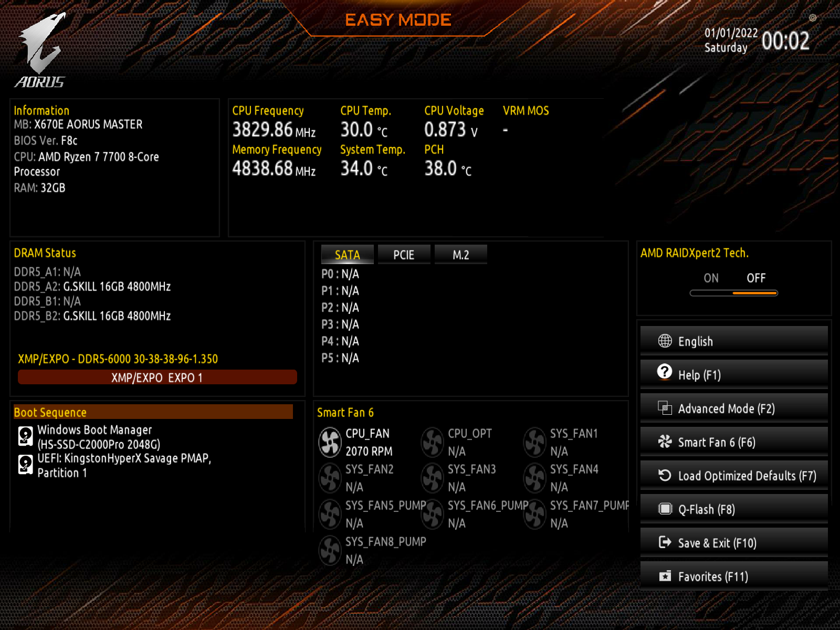Screen dimensions: 840x630
Task: Switch to the PCIE tab
Action: pos(404,255)
